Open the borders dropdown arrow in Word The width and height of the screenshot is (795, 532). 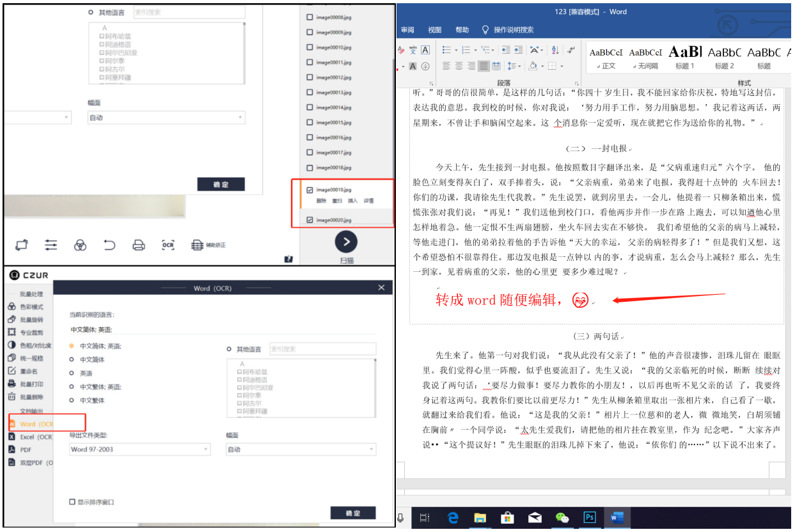pos(562,66)
